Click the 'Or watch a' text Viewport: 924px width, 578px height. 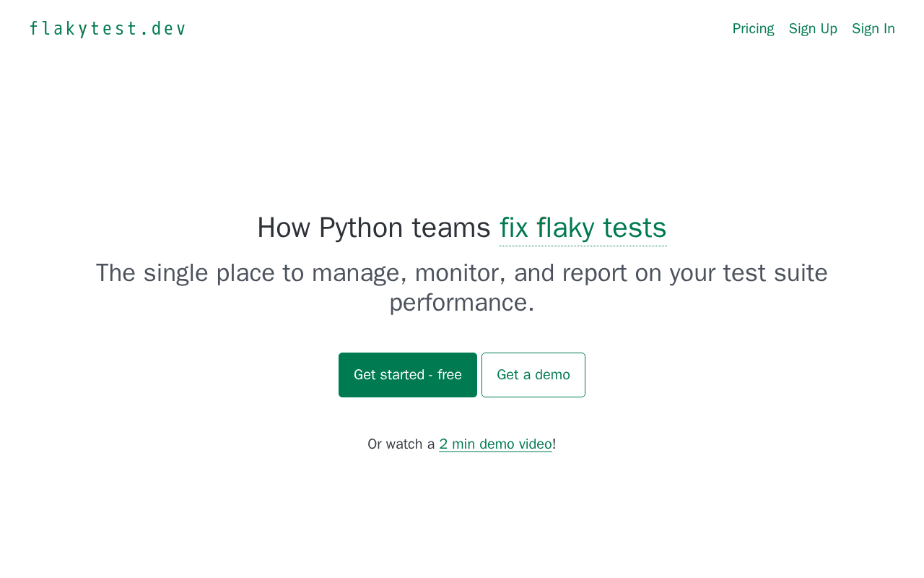point(401,444)
